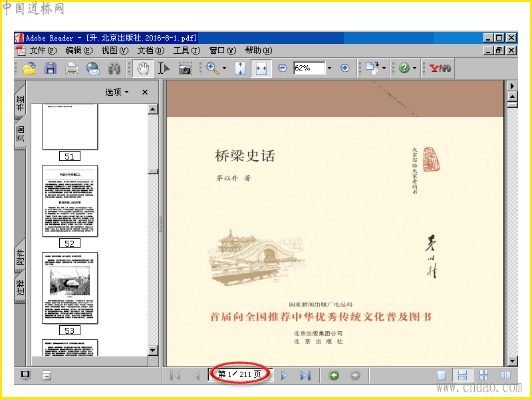The width and height of the screenshot is (532, 399).
Task: Click the page number field 第1/211页
Action: (x=240, y=374)
